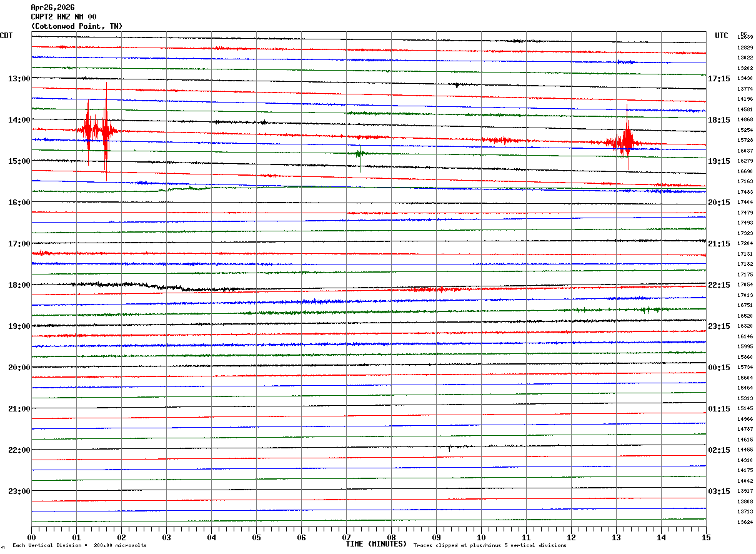Click the 01:15 UTC time label
The height and width of the screenshot is (554, 756).
click(x=719, y=409)
